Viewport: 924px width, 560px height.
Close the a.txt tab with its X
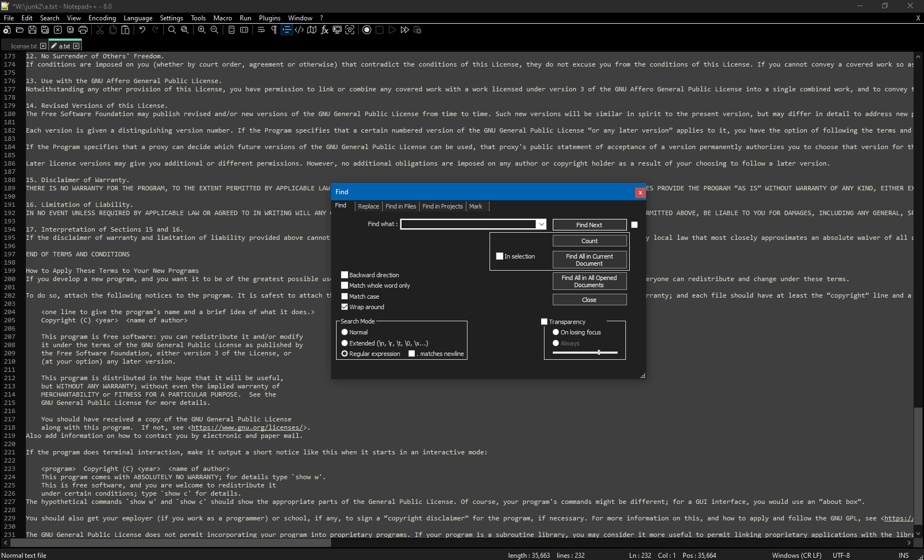(76, 46)
